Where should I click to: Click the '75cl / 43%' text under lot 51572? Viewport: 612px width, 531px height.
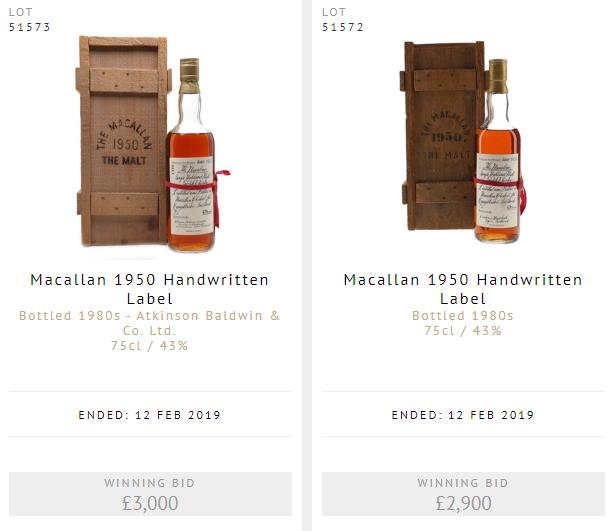click(463, 331)
